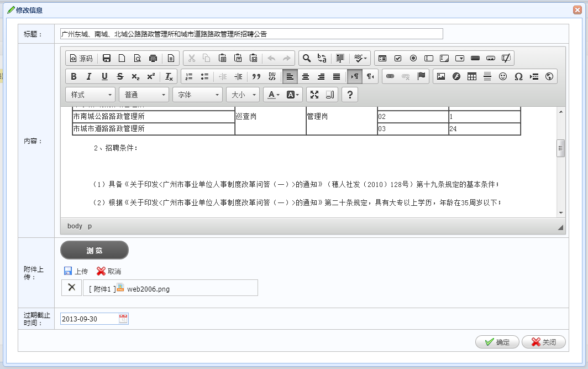The image size is (588, 369).
Task: Click the 标题 title input field
Action: (251, 34)
